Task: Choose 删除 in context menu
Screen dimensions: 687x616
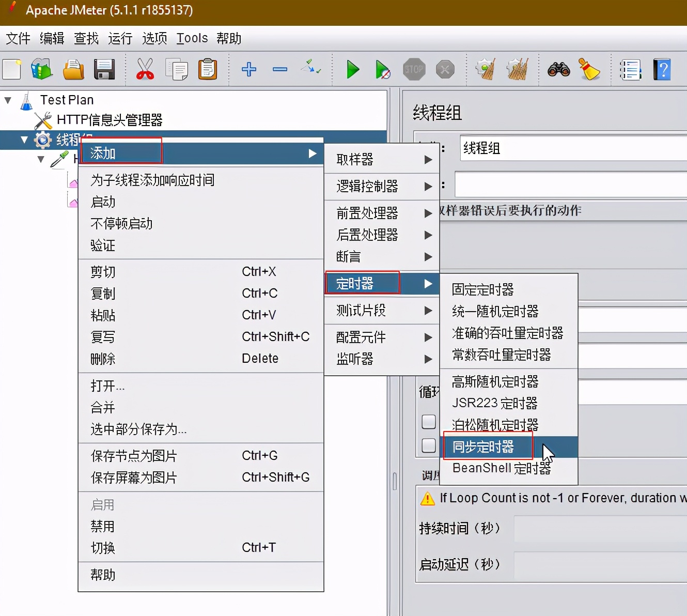Action: click(201, 359)
